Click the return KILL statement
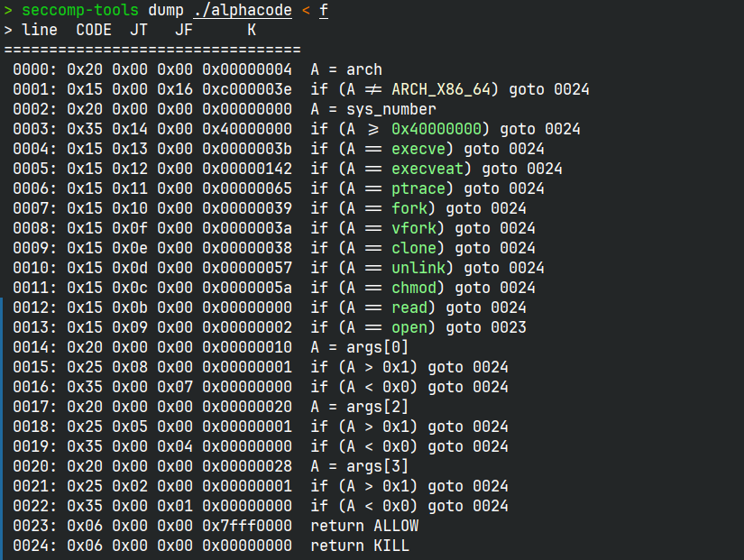Viewport: 744px width, 560px height. tap(360, 546)
